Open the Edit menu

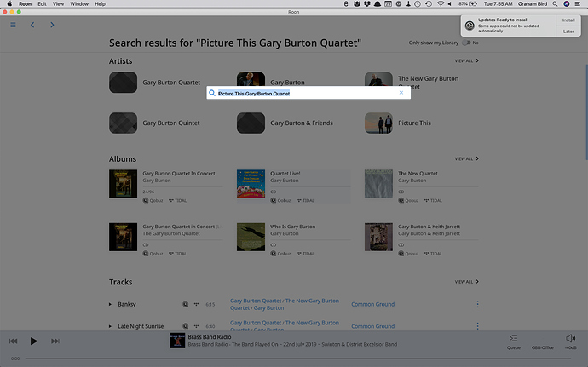42,3
